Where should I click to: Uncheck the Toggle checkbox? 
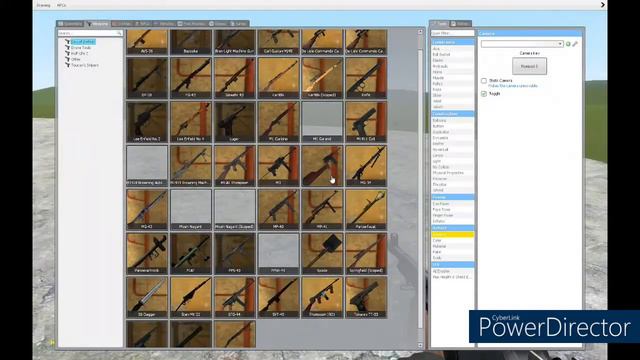(x=484, y=94)
